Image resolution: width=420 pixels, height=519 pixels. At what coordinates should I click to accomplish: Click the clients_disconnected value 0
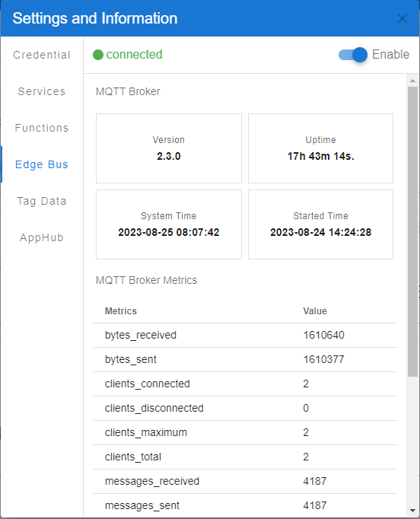tap(306, 408)
